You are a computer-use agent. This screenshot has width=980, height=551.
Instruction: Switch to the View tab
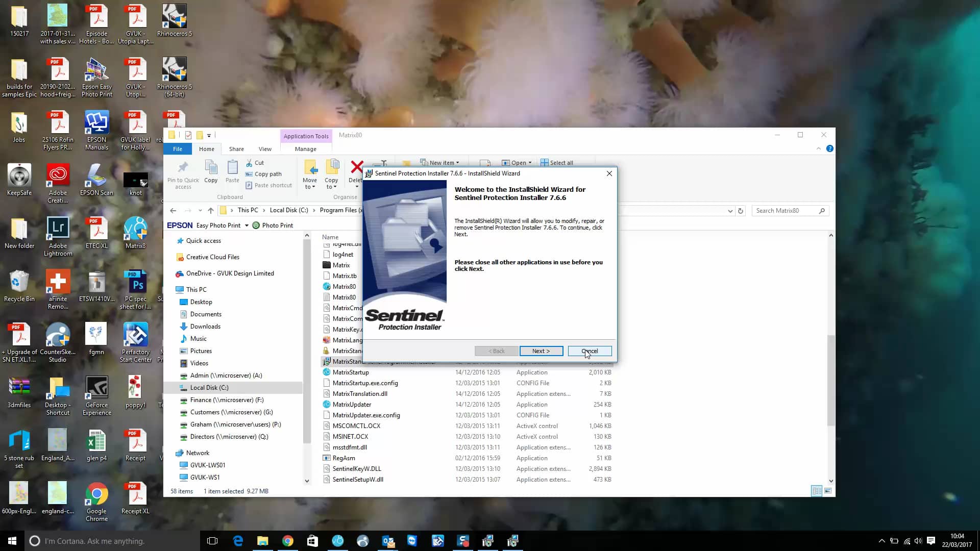click(265, 148)
